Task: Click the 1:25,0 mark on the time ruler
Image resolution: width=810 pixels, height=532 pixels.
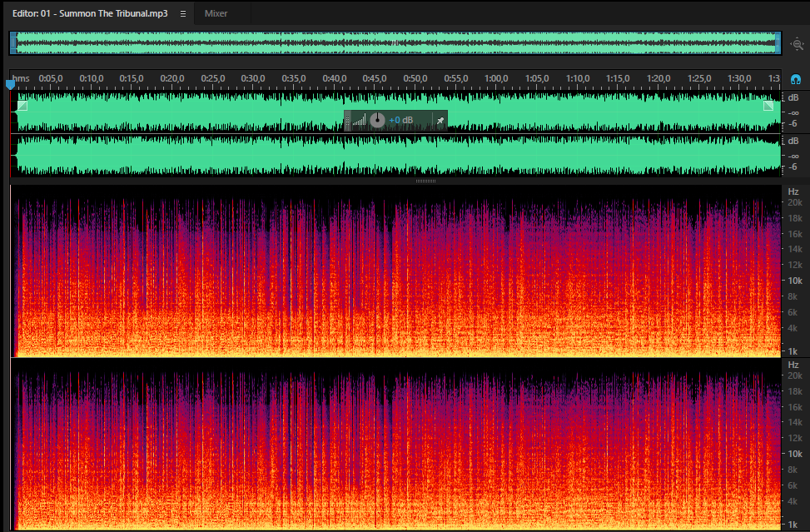Action: pyautogui.click(x=699, y=78)
